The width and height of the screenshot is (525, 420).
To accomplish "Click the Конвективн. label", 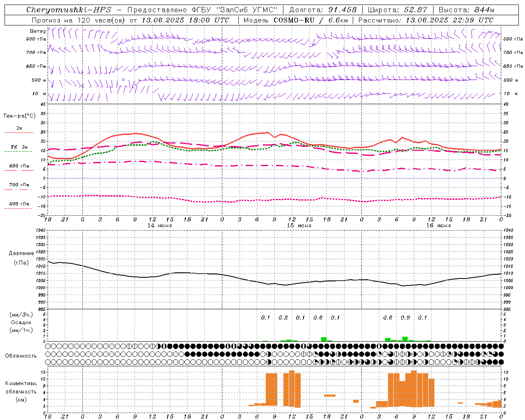I will tap(21, 383).
